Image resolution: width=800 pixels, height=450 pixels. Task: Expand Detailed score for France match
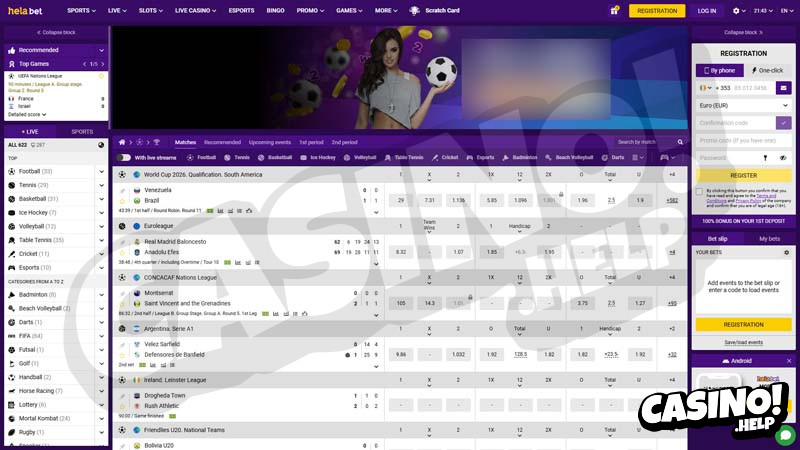(27, 115)
